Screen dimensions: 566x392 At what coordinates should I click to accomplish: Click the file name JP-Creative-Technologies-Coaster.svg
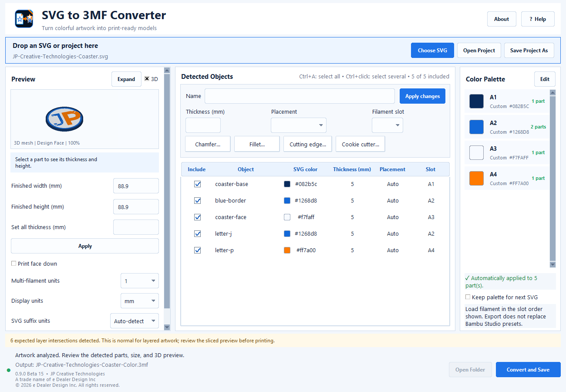61,57
